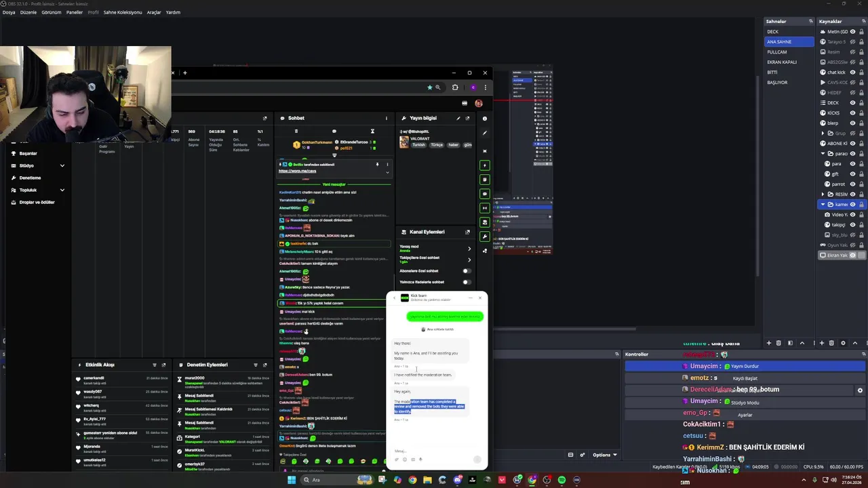Toggle visibility of chat kick source
Screen dimensions: 868x488
click(853, 73)
